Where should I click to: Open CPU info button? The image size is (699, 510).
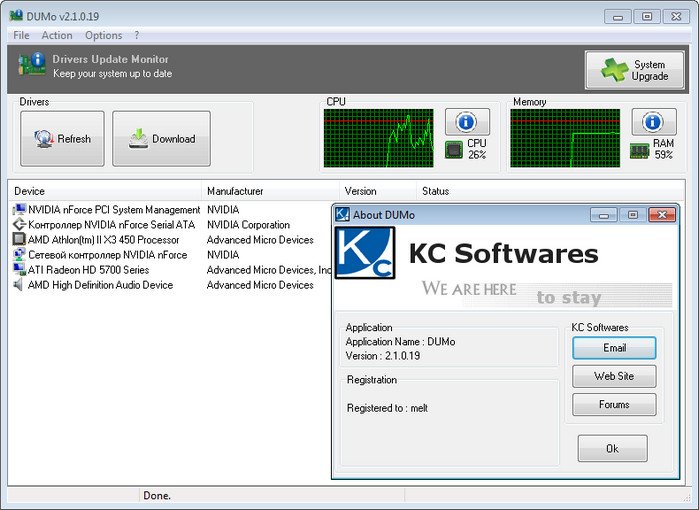coord(467,122)
